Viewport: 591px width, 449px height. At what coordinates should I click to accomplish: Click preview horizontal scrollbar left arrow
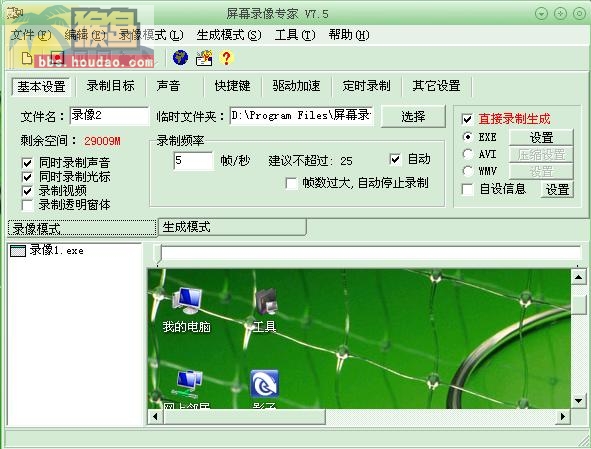pyautogui.click(x=155, y=417)
